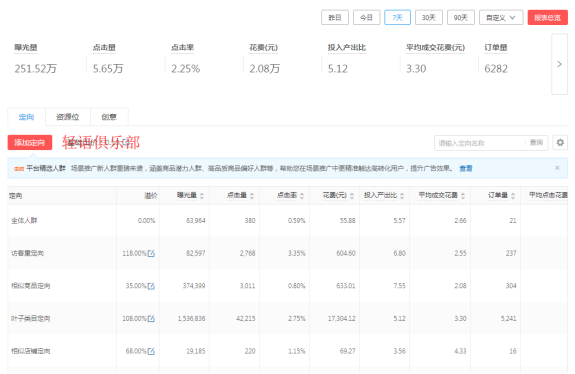
Task: Click the 花费(元) summary metric label
Action: pyautogui.click(x=264, y=48)
